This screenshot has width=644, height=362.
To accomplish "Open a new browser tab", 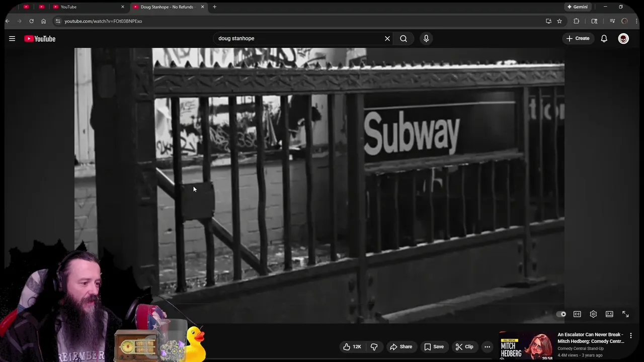I will pos(214,7).
